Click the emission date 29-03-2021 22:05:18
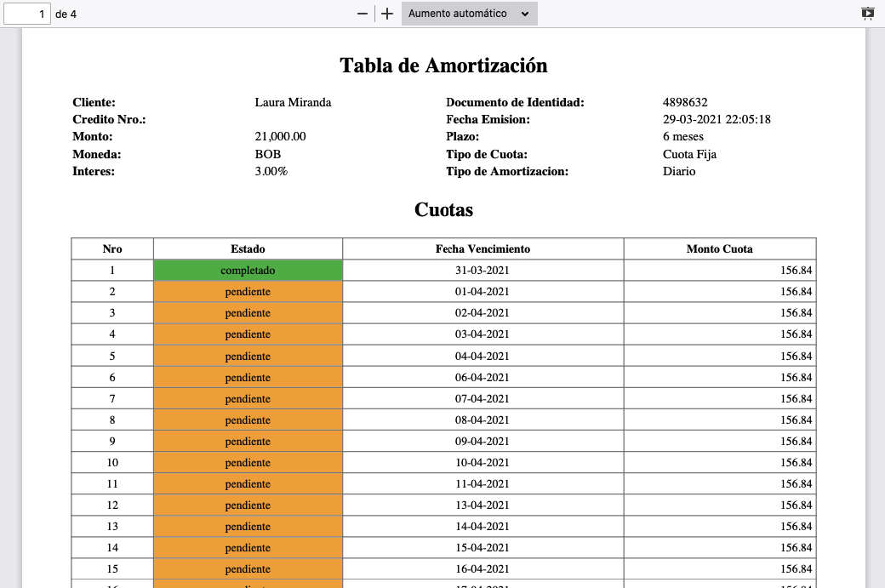This screenshot has height=588, width=885. (717, 120)
